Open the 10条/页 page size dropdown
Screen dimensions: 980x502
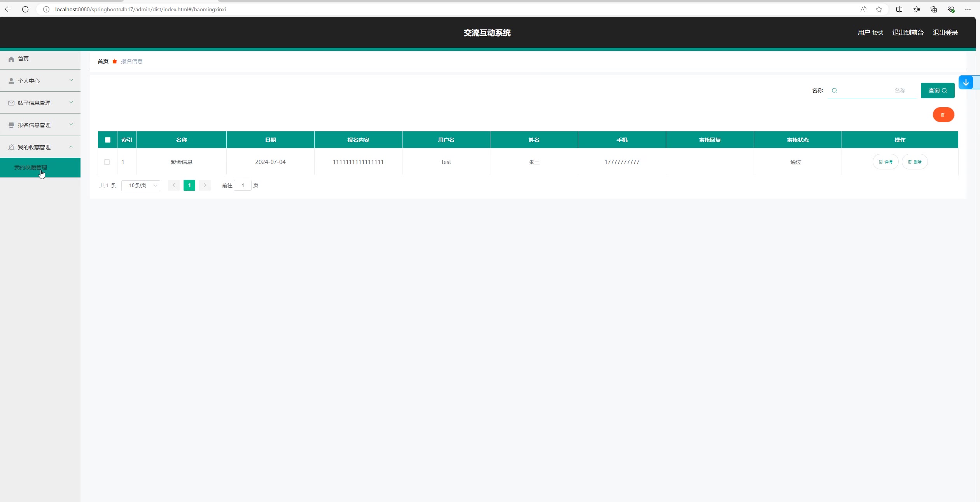click(x=141, y=186)
